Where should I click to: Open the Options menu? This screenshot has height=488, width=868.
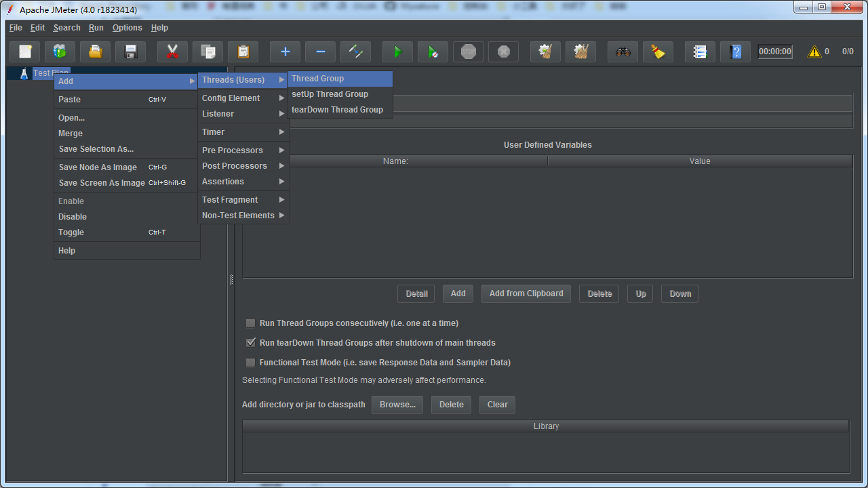click(127, 28)
